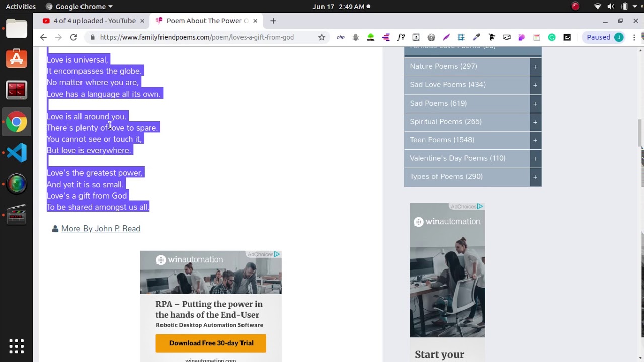Expand the Types of Poems category
644x362 pixels.
click(x=535, y=177)
